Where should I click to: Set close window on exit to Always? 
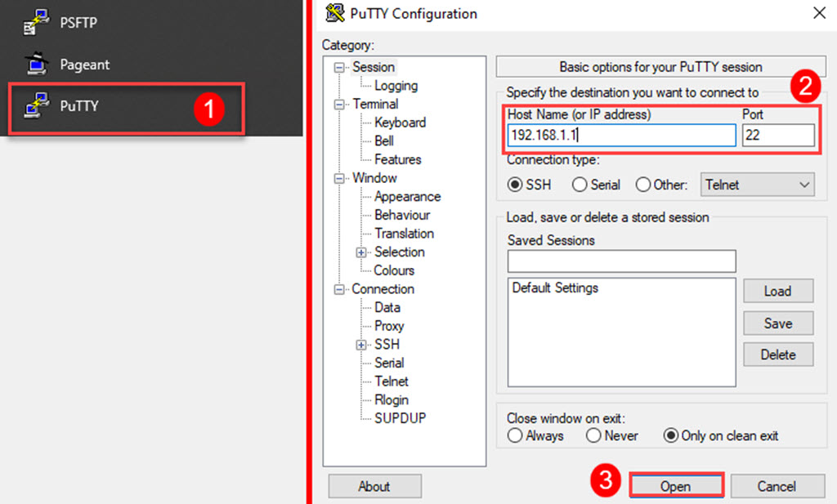pyautogui.click(x=515, y=435)
